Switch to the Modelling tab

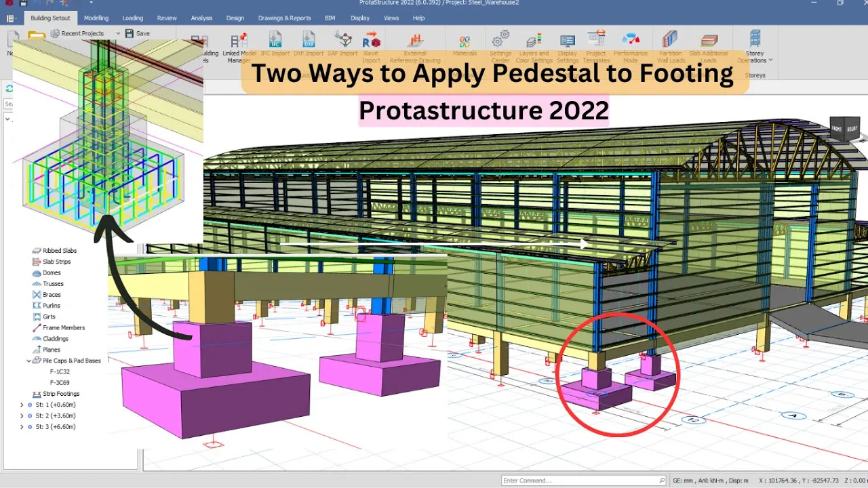96,18
